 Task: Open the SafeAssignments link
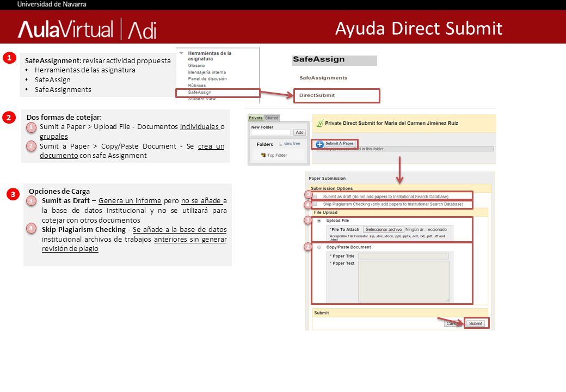323,78
